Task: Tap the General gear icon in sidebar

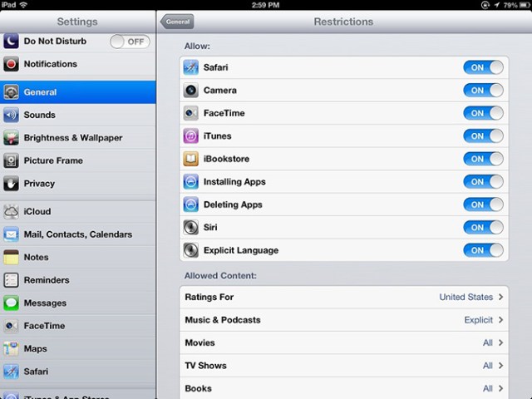Action: pos(11,92)
